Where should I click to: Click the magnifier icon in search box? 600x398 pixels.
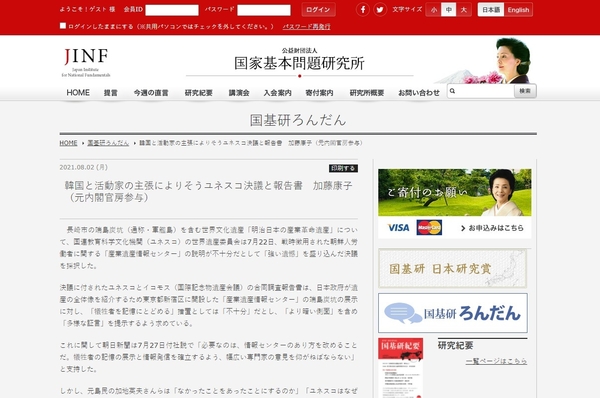pyautogui.click(x=453, y=91)
